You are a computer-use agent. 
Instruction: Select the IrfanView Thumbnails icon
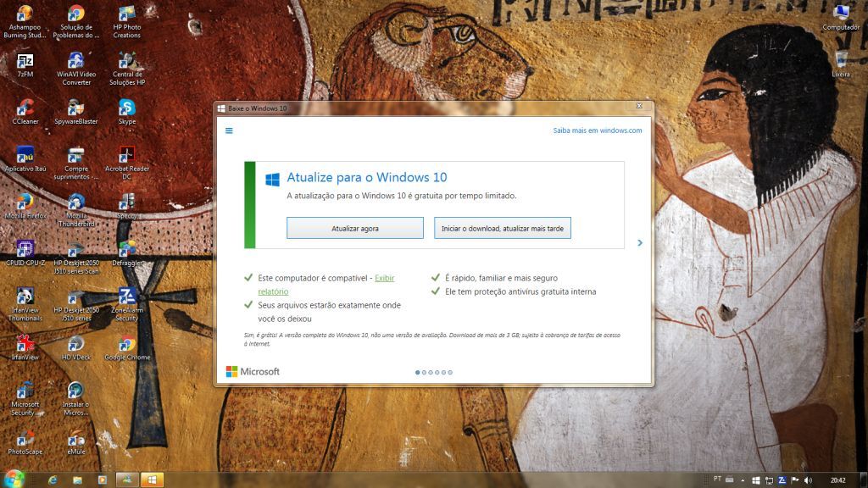click(x=25, y=304)
